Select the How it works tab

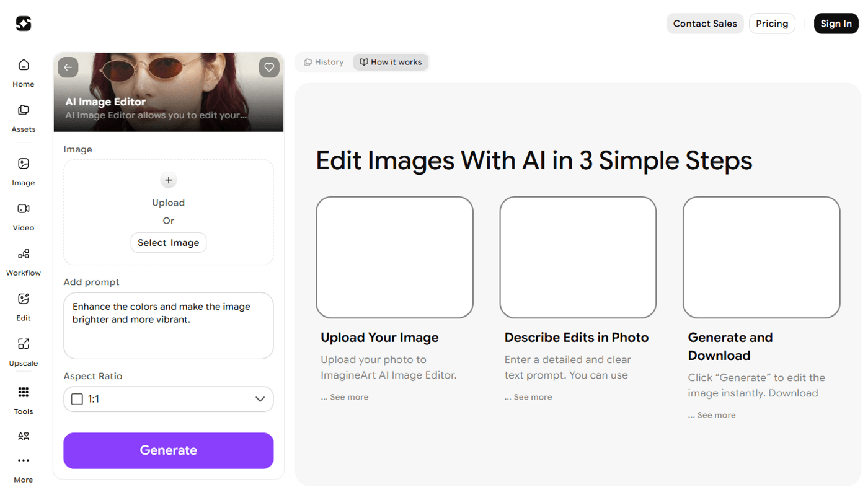tap(391, 62)
